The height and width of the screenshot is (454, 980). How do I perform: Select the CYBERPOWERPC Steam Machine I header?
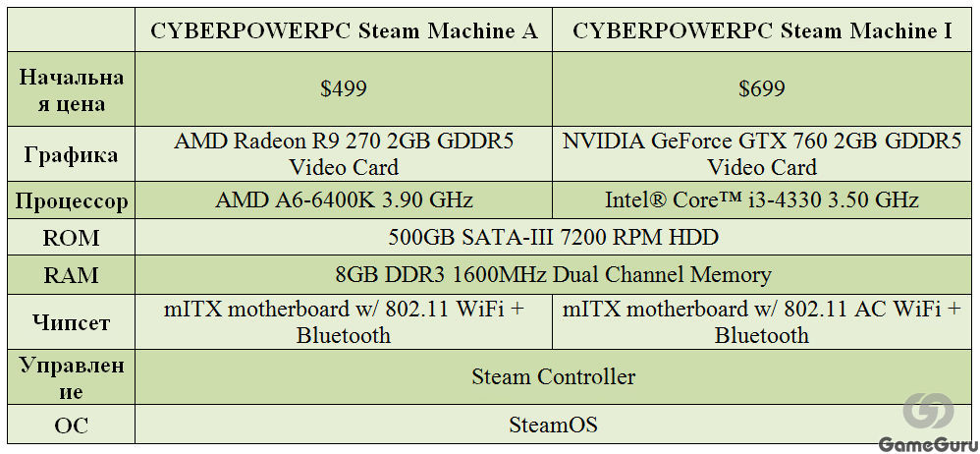pos(762,30)
